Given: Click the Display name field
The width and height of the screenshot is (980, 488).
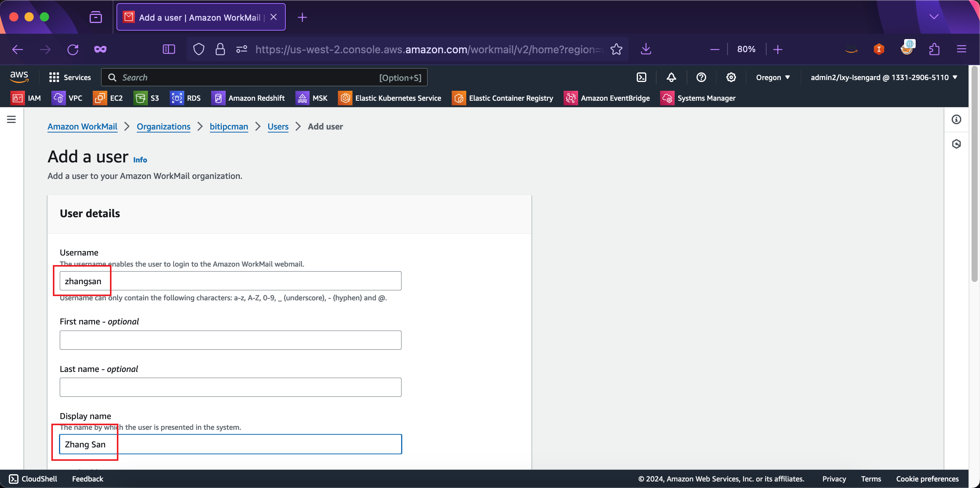Looking at the screenshot, I should tap(231, 444).
